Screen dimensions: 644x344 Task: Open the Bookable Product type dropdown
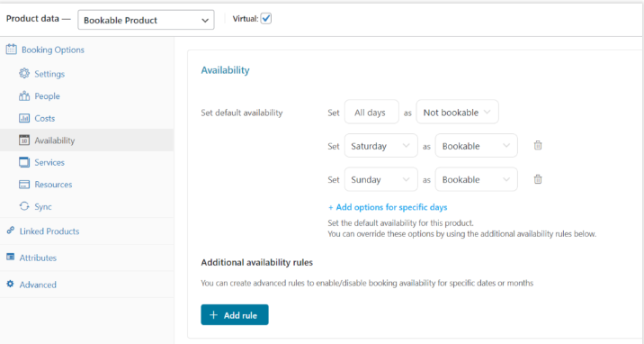(x=146, y=20)
